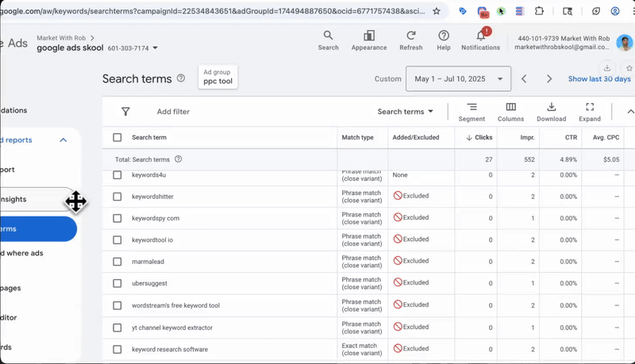Viewport: 635px width, 364px height.
Task: Expand the table to full screen
Action: 590,112
